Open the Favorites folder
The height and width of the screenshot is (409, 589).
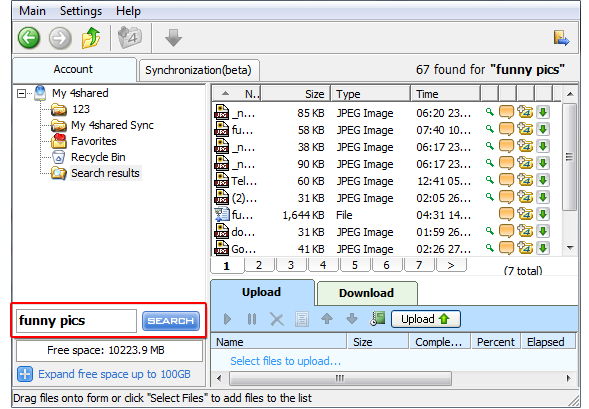click(x=94, y=141)
